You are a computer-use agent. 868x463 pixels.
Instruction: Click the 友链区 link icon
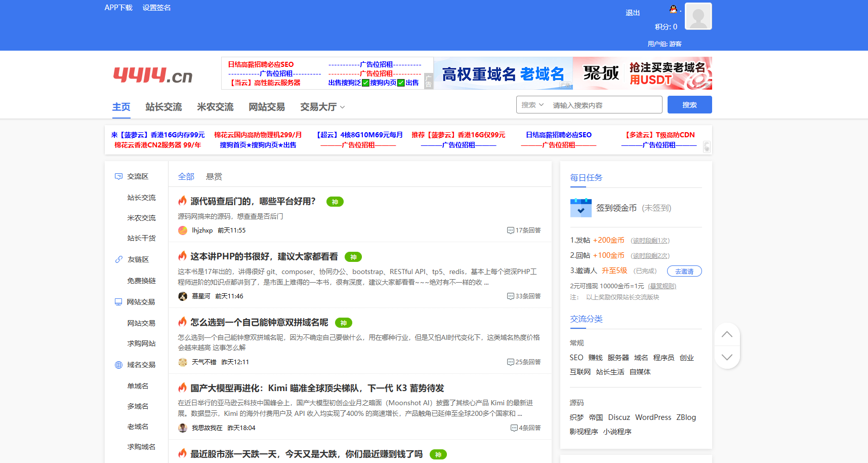(x=118, y=259)
